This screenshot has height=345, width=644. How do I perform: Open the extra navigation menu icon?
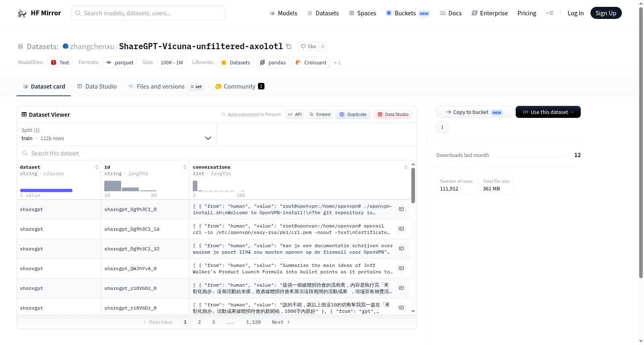click(549, 13)
